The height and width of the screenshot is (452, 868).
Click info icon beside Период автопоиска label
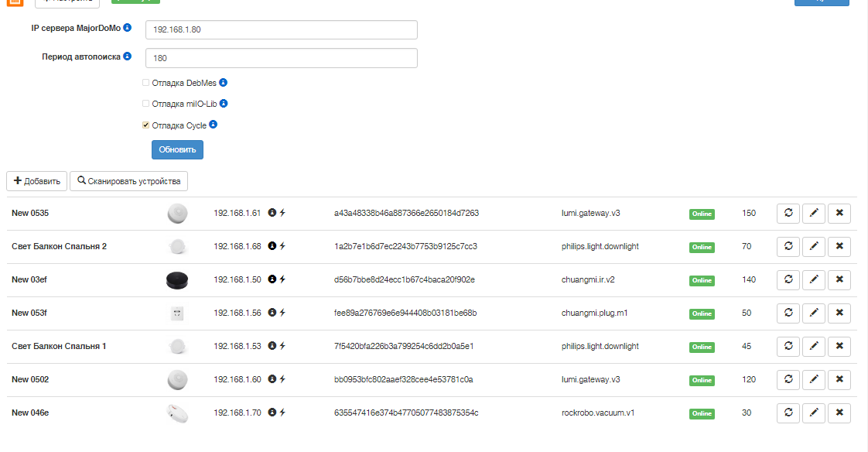128,56
